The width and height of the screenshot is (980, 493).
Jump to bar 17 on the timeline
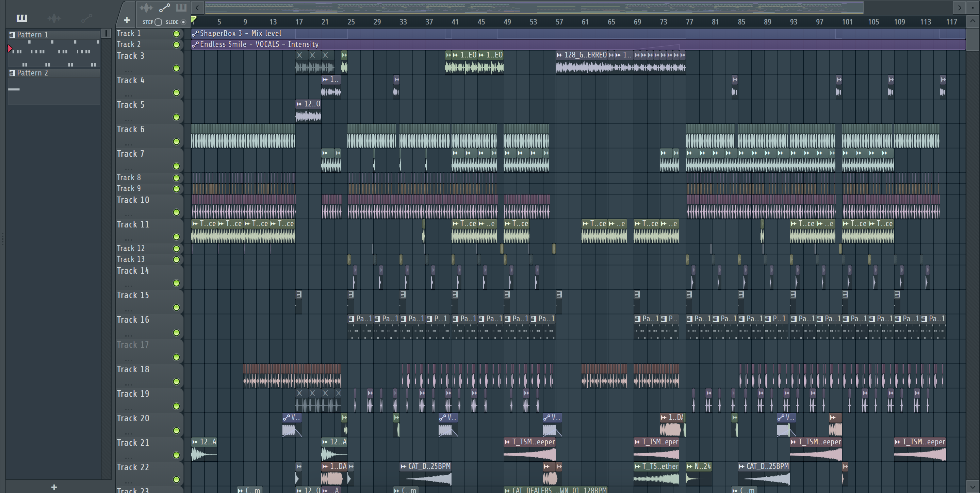point(299,22)
